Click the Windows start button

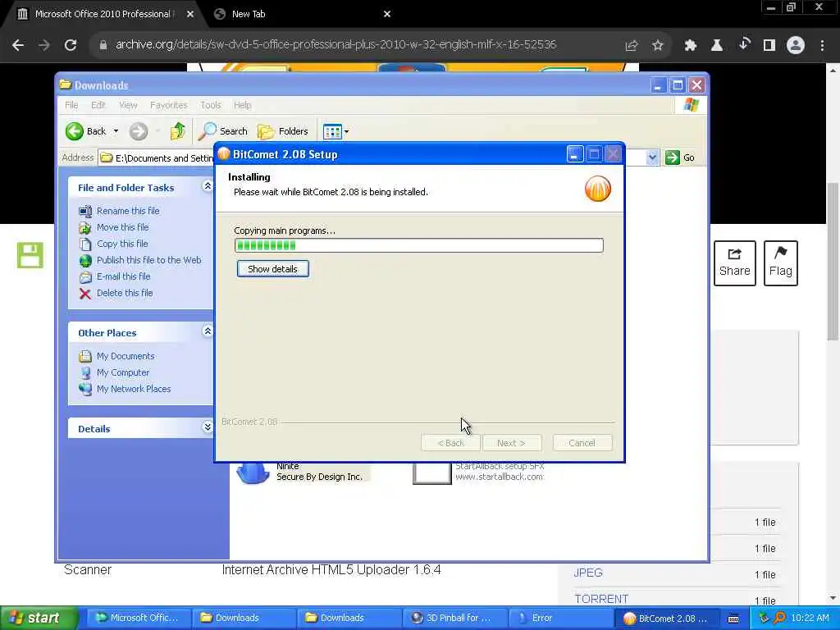[x=38, y=619]
